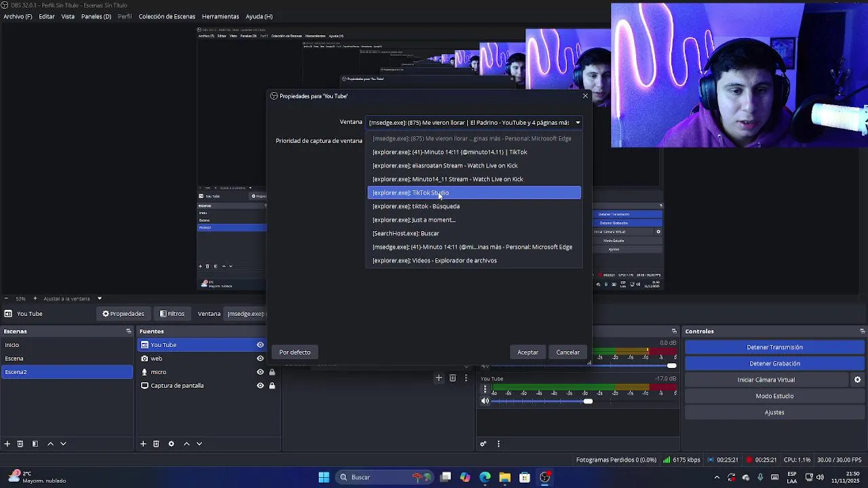The width and height of the screenshot is (868, 488).
Task: Pop out the audio mixer dock panel
Action: [674, 331]
